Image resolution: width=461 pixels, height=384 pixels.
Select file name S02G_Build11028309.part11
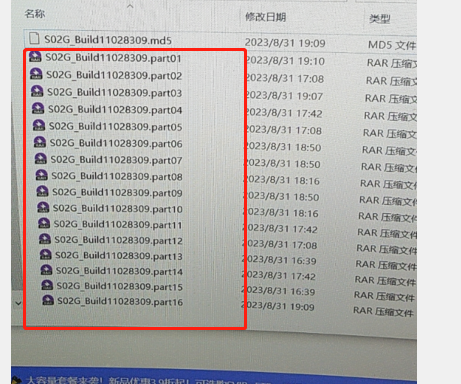coord(118,224)
